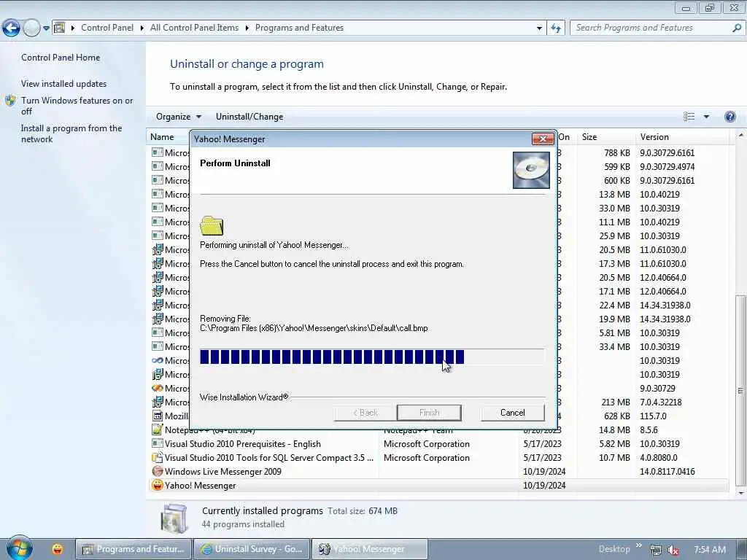The image size is (747, 560).
Task: Click the Yahoo! Messenger smiley list icon
Action: click(158, 485)
